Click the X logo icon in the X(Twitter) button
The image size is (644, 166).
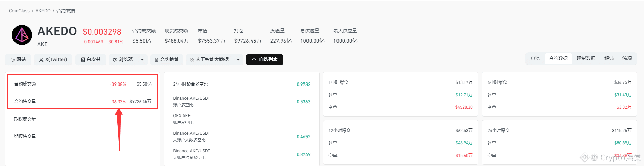point(41,60)
